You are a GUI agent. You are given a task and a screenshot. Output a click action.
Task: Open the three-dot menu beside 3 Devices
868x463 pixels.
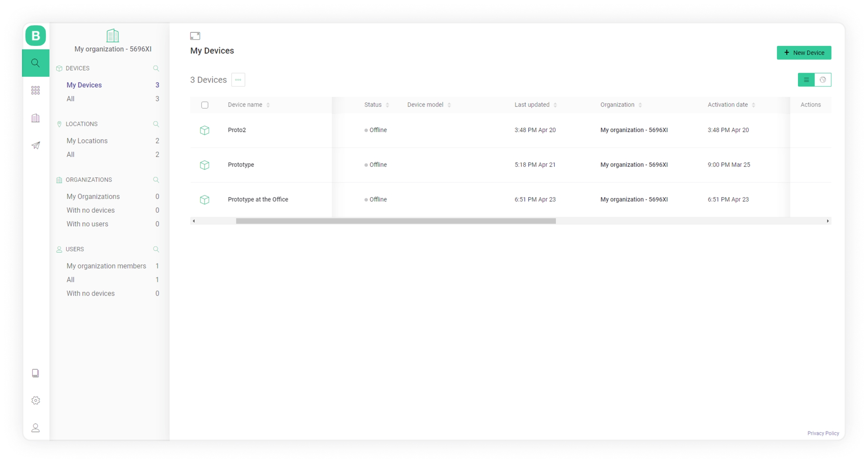238,80
